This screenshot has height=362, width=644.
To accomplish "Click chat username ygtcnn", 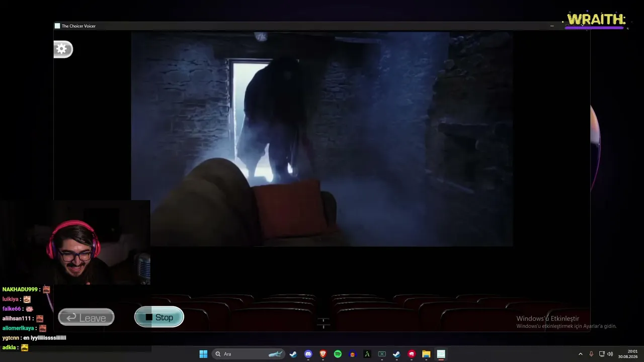I will coord(11,338).
